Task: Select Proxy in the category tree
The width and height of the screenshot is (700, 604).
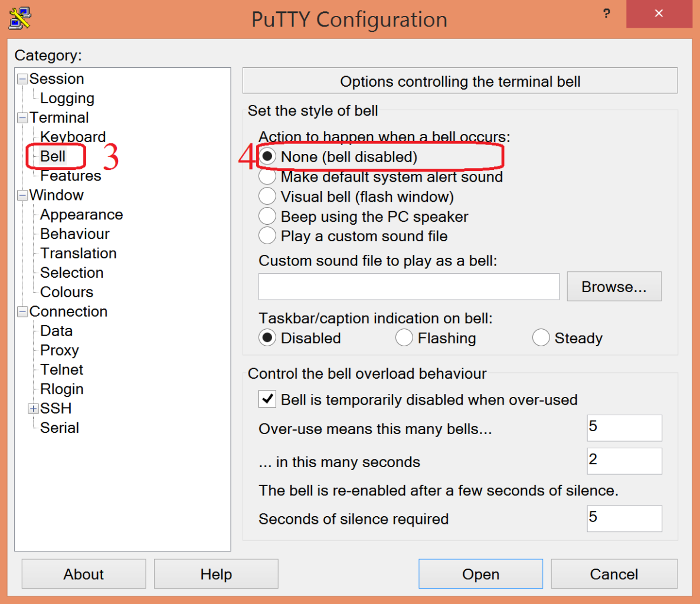Action: click(59, 350)
